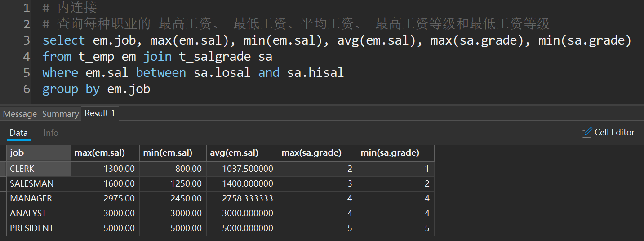Viewport: 644px width, 241px height.
Task: Sort by the job column header
Action: pos(39,153)
